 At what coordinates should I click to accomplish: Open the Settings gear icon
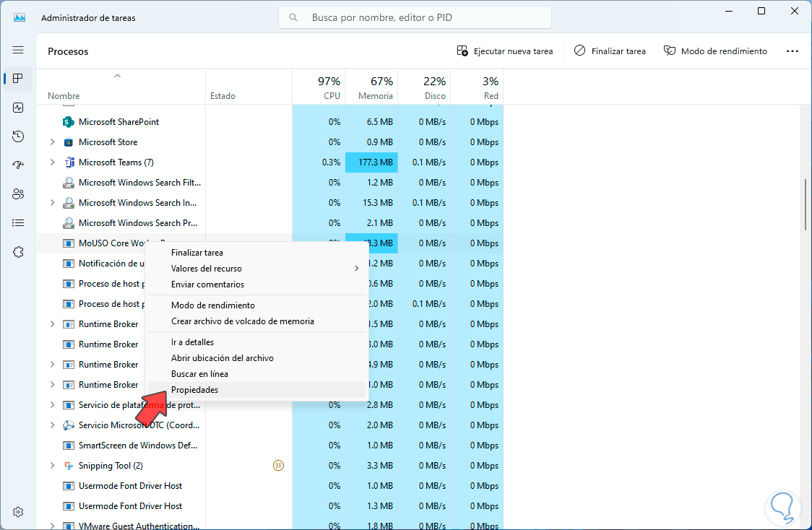pyautogui.click(x=18, y=512)
